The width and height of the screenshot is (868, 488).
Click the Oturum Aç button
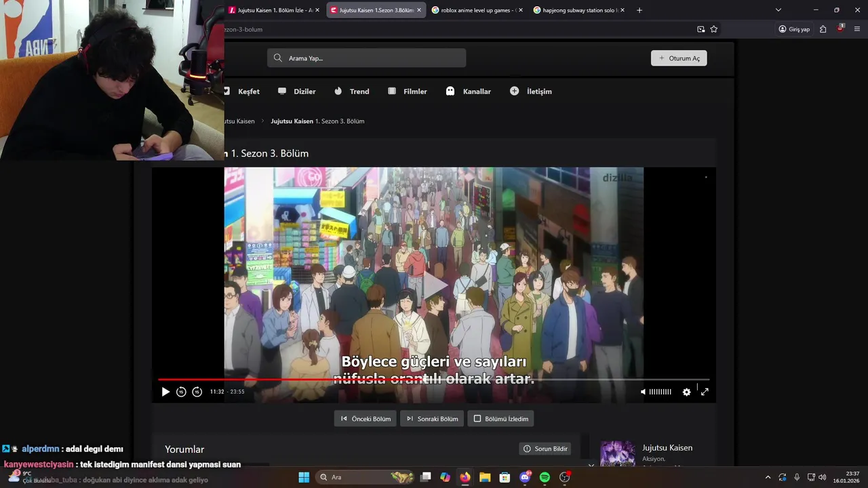pyautogui.click(x=679, y=58)
